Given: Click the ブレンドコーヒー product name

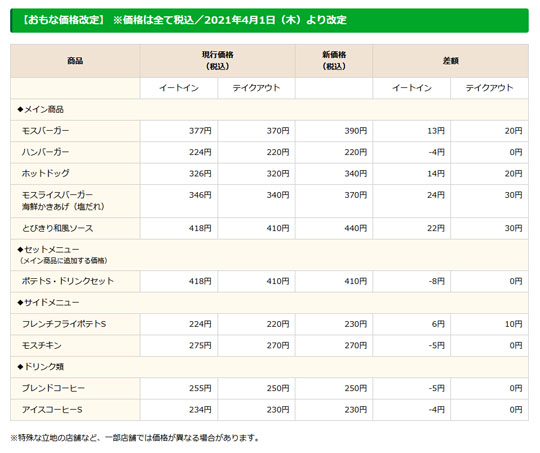Looking at the screenshot, I should [x=53, y=388].
